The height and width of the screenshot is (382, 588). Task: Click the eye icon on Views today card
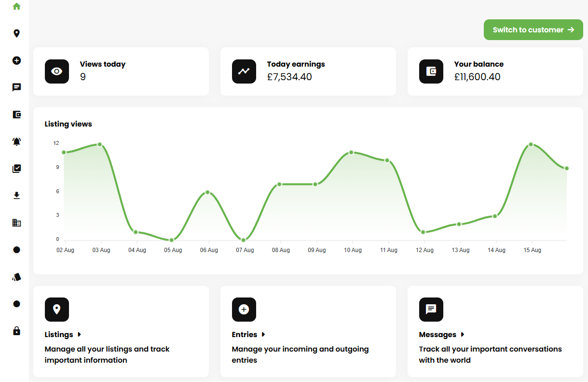57,71
